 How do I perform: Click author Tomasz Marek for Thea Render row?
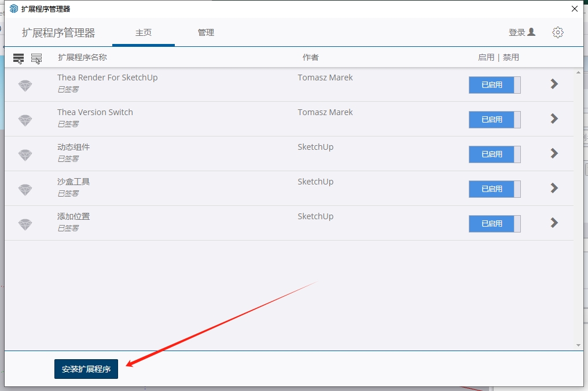tap(325, 78)
